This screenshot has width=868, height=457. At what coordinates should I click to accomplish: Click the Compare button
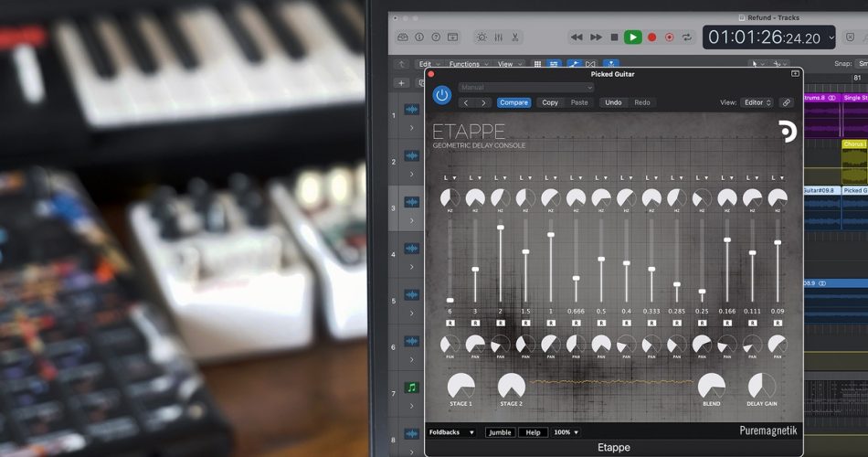[514, 102]
